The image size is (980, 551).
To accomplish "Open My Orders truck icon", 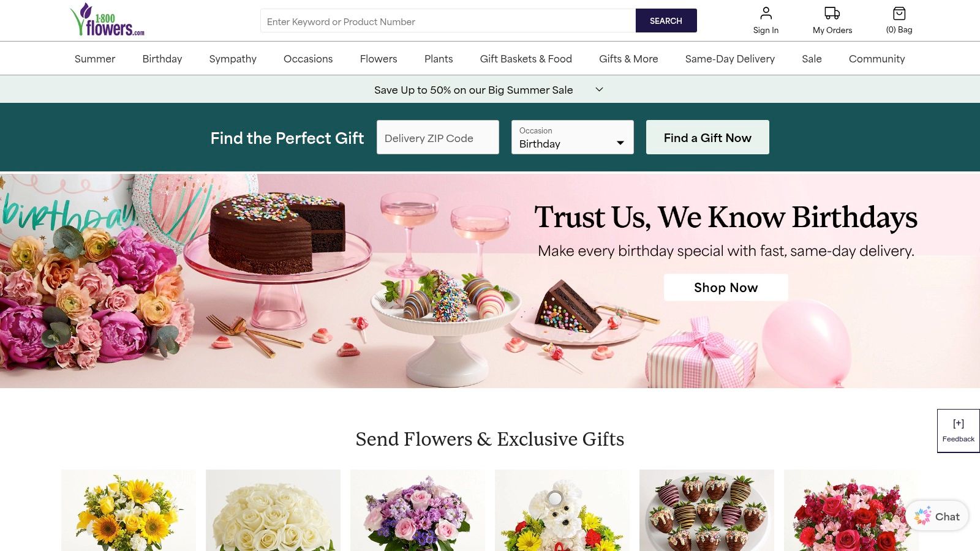I will tap(832, 13).
